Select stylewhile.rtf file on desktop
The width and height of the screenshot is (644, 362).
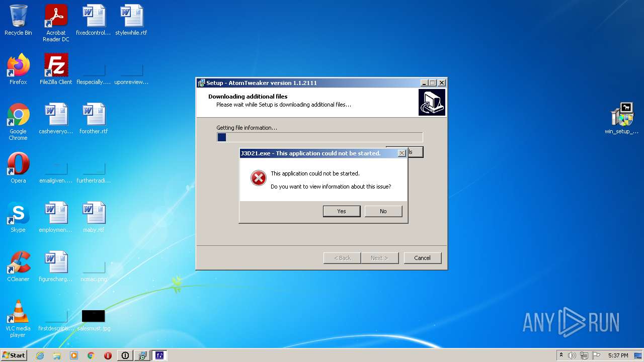click(131, 20)
